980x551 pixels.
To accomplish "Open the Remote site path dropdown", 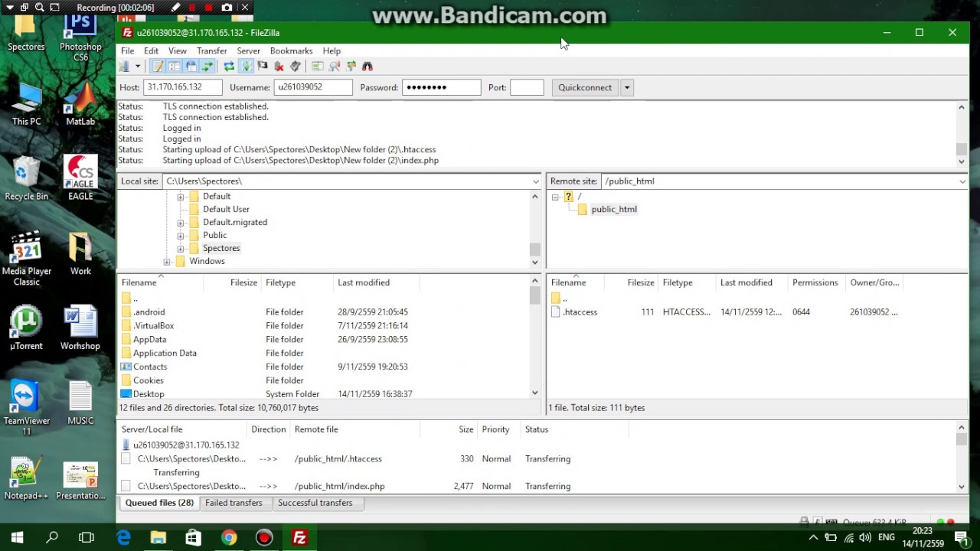I will (x=962, y=181).
